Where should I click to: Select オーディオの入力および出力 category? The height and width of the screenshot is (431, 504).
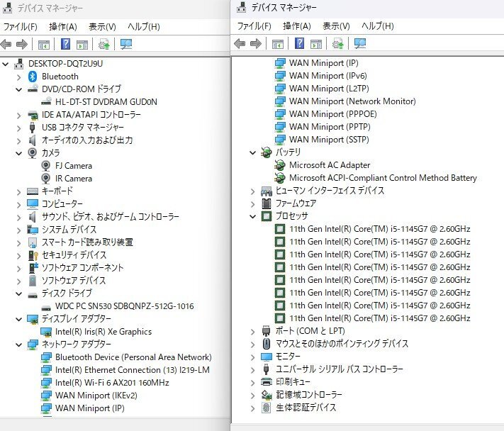pos(87,140)
